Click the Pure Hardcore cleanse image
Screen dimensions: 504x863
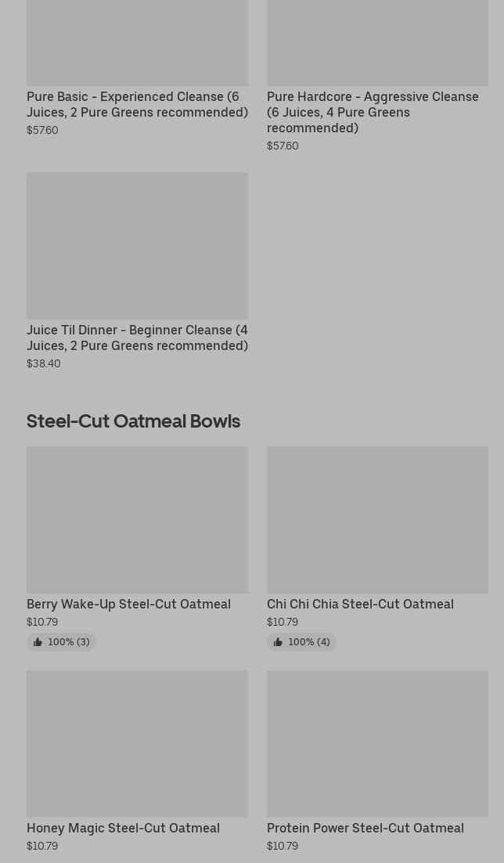point(377,43)
